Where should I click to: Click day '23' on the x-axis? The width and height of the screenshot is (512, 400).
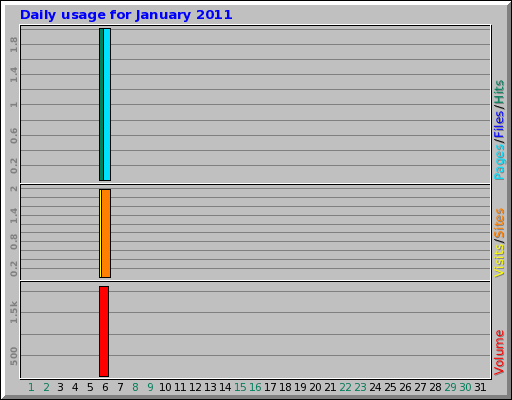[360, 387]
